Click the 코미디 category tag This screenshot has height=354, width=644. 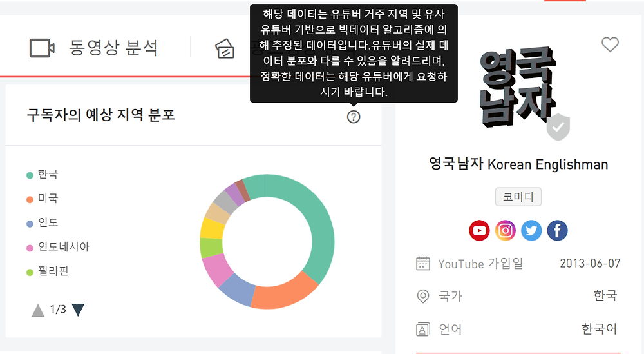click(518, 197)
